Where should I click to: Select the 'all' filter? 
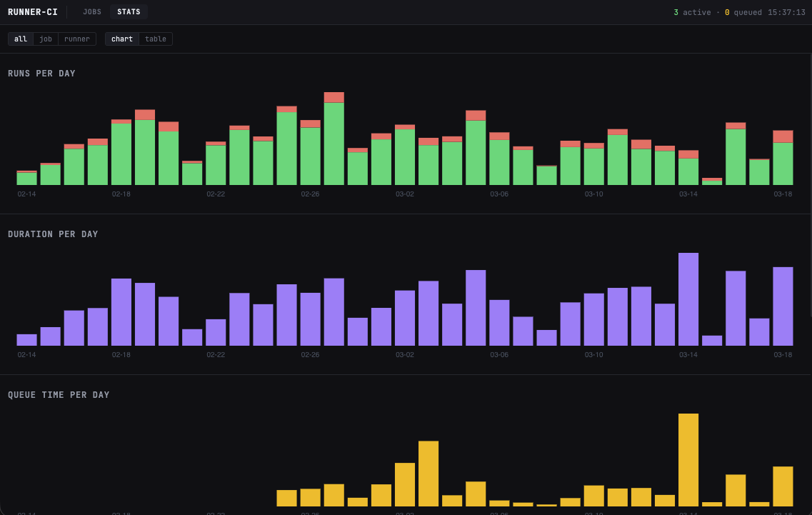pos(20,39)
